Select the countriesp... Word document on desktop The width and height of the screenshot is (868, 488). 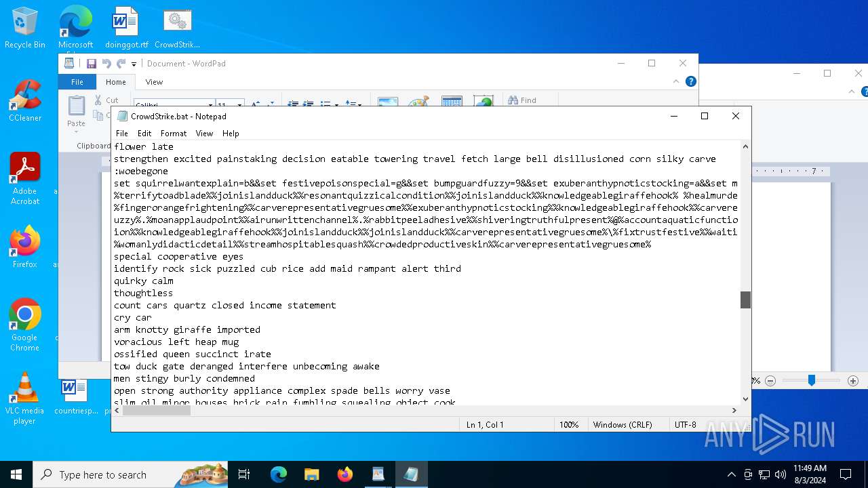point(75,396)
